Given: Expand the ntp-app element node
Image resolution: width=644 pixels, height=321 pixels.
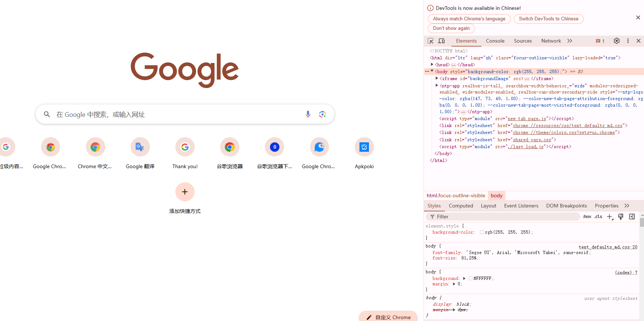Looking at the screenshot, I should coord(437,86).
